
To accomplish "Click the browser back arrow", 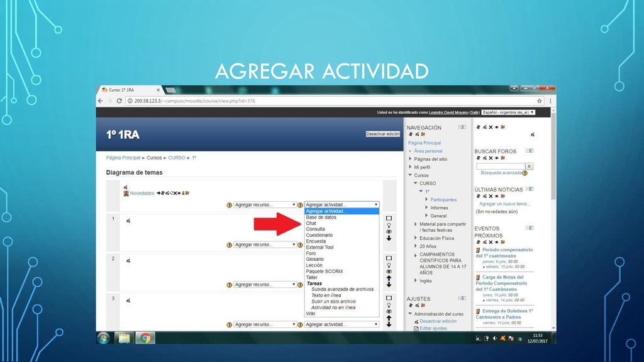I will [x=101, y=101].
